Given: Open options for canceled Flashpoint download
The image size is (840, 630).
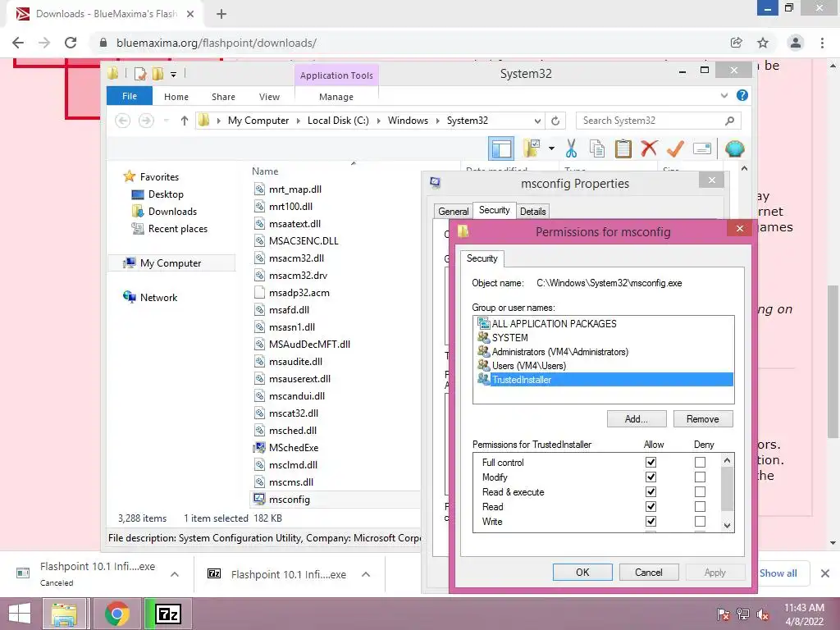Looking at the screenshot, I should (175, 574).
